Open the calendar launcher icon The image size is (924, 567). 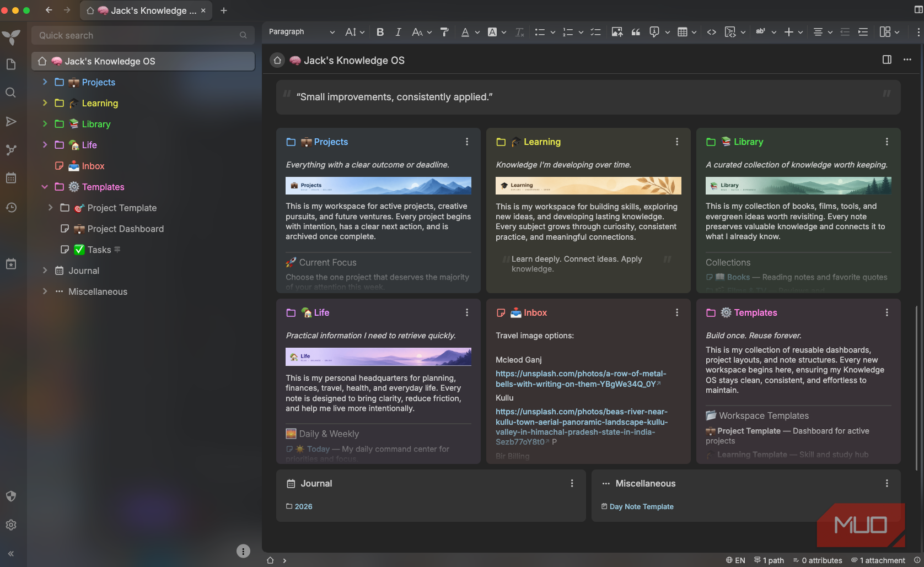pos(11,178)
